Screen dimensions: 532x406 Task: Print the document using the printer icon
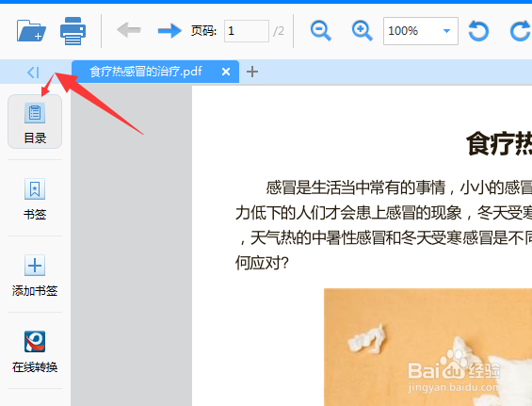coord(73,31)
